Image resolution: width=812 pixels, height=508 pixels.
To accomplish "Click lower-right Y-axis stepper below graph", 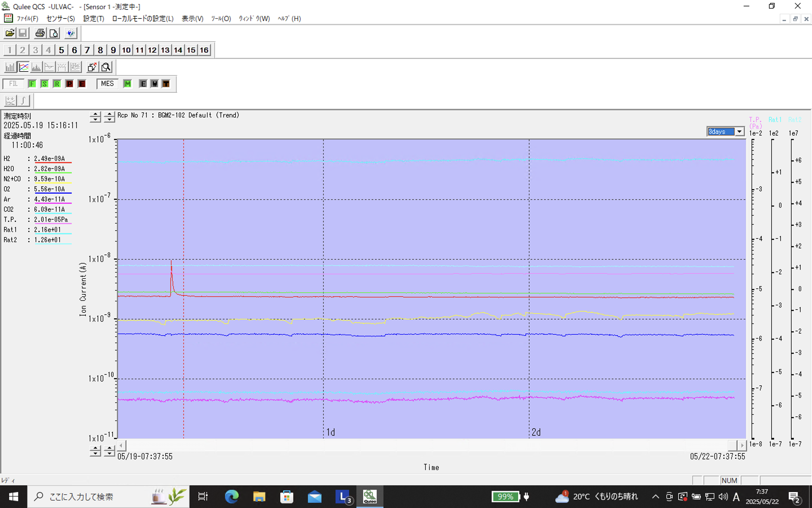I will [109, 451].
